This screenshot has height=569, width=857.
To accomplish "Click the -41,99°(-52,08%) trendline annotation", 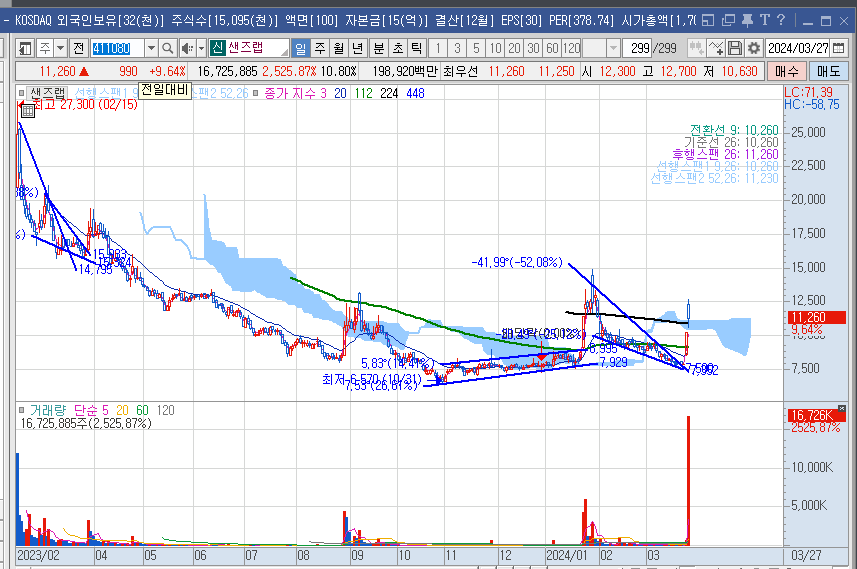I will click(x=517, y=262).
